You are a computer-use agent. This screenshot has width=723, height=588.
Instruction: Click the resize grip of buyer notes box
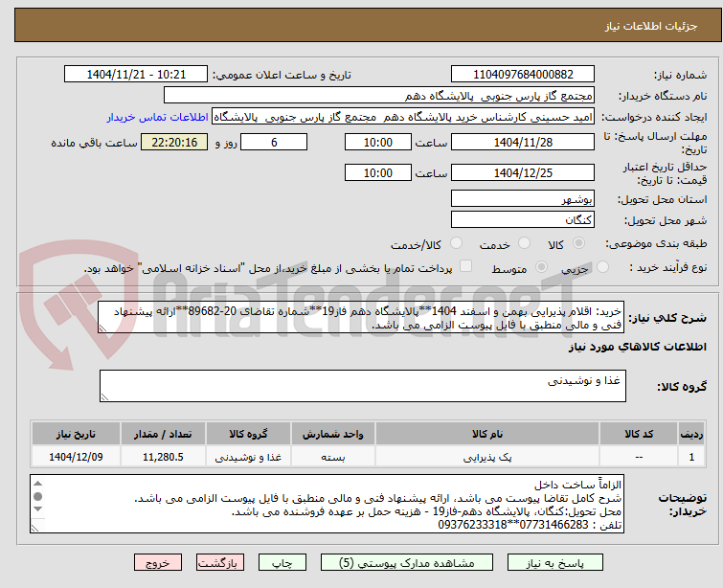pyautogui.click(x=35, y=528)
